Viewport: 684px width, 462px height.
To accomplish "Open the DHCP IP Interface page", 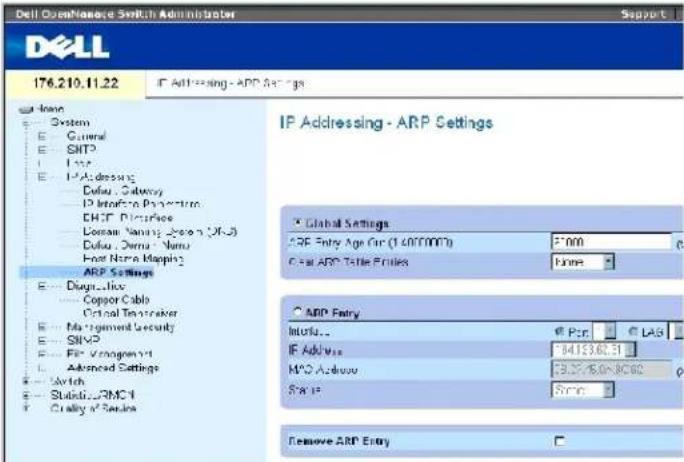I will pos(128,217).
